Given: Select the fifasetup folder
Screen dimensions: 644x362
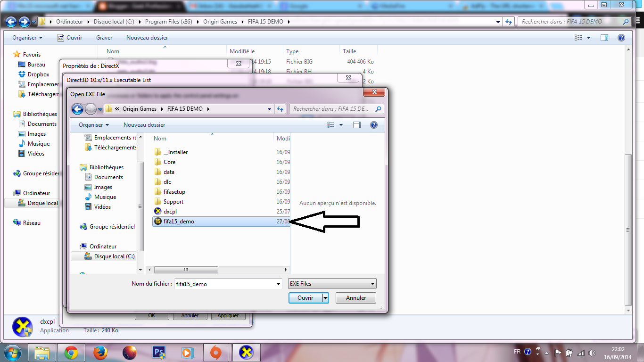Looking at the screenshot, I should [174, 192].
